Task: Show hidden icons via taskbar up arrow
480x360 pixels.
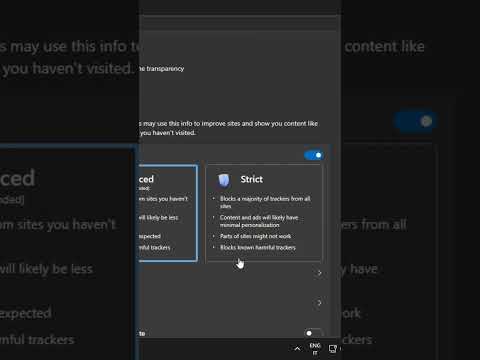Action: click(297, 349)
